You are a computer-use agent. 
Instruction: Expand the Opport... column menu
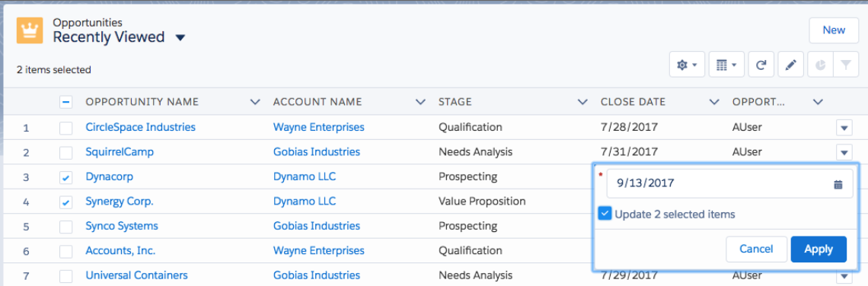tap(819, 102)
